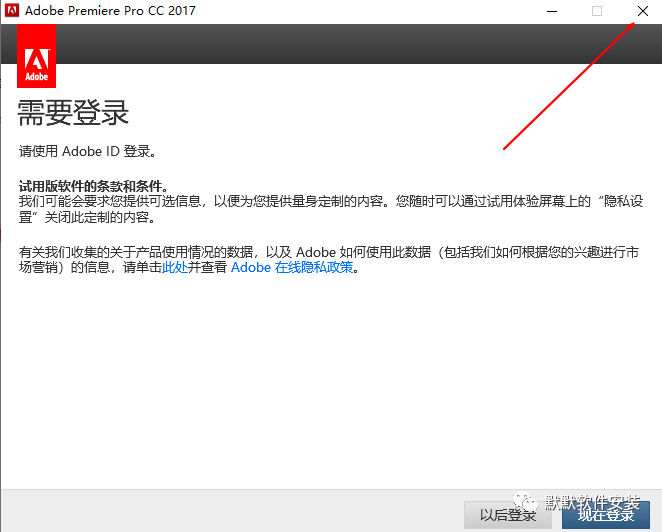This screenshot has height=532, width=662.
Task: Open the 此处 hyperlink
Action: [174, 268]
